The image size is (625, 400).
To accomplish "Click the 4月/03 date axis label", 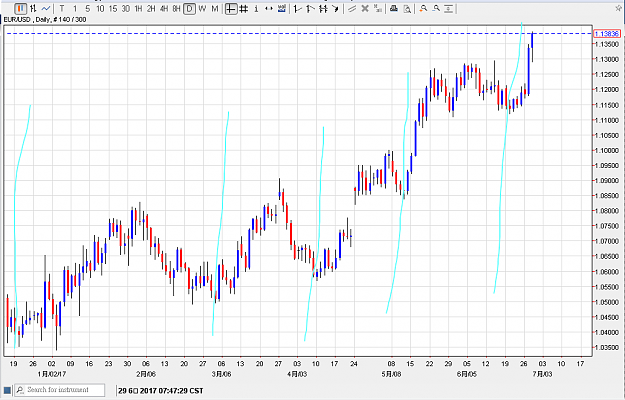I will [x=297, y=374].
